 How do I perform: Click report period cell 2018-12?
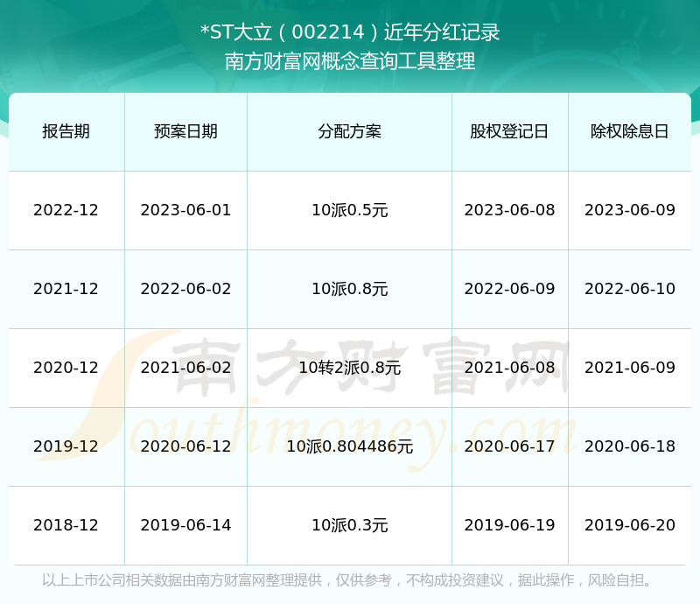tap(66, 525)
